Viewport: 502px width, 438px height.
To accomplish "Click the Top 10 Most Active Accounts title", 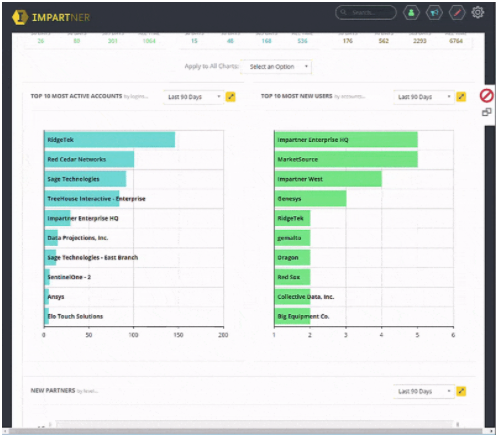I will pyautogui.click(x=77, y=97).
